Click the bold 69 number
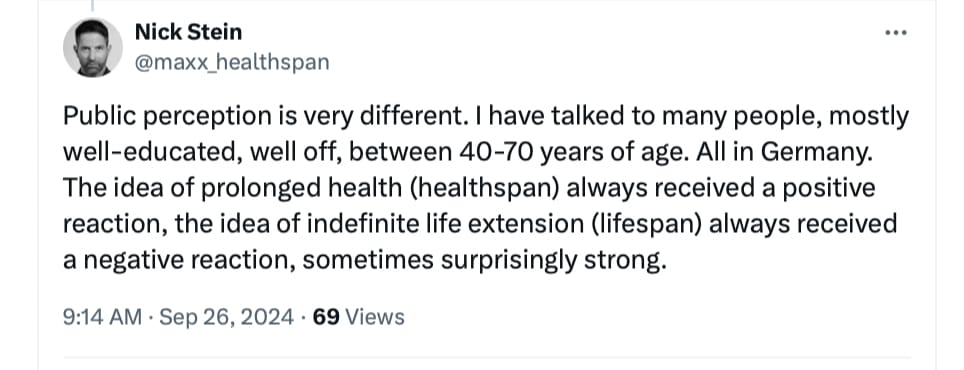The width and height of the screenshot is (964, 370). coord(326,317)
